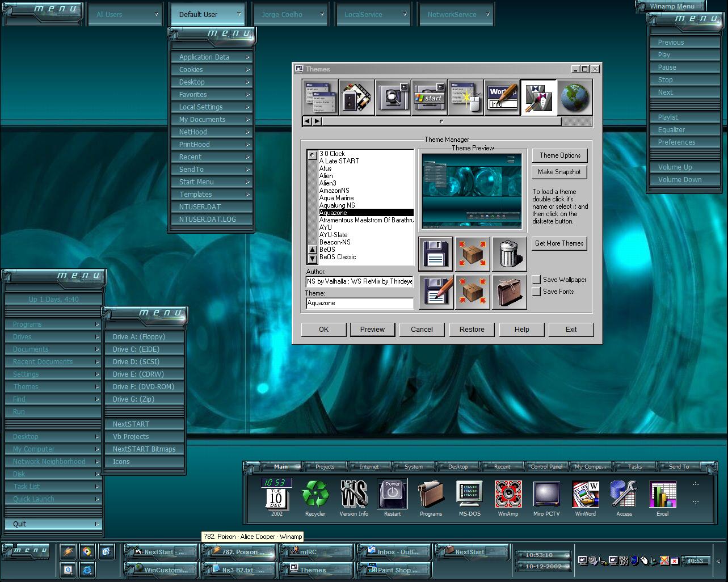Click the box with inward arrows icon

click(472, 292)
